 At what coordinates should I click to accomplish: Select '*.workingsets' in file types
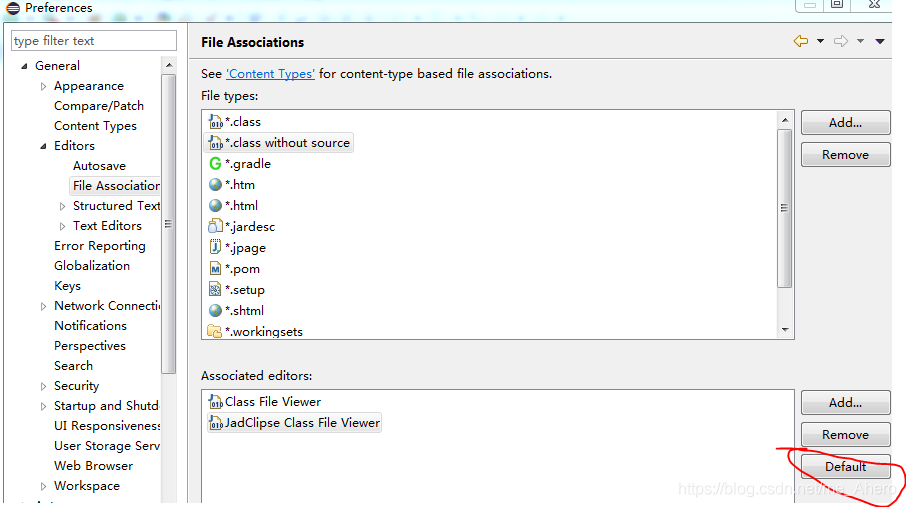tap(264, 332)
